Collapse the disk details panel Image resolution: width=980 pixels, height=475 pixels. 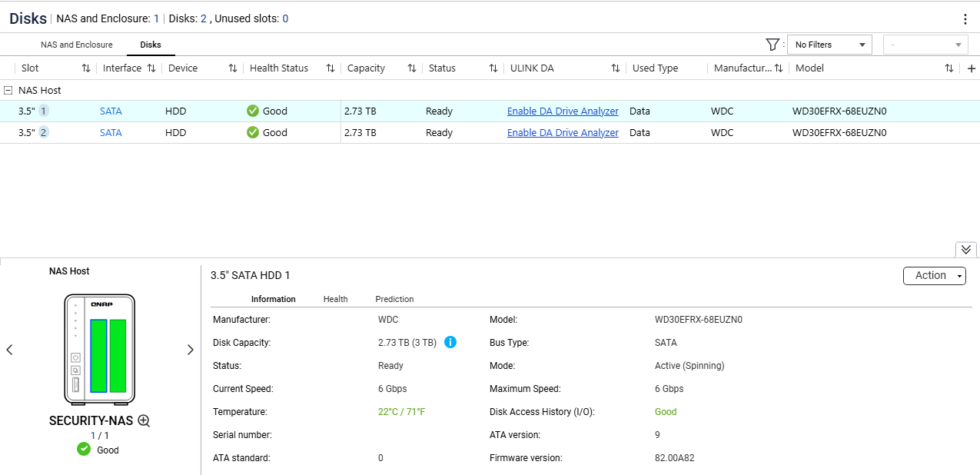point(966,249)
